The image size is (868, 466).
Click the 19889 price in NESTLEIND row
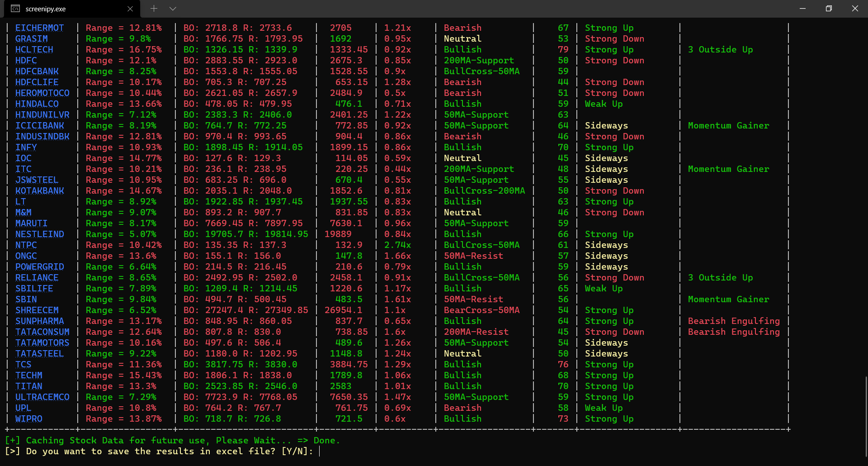pos(338,234)
